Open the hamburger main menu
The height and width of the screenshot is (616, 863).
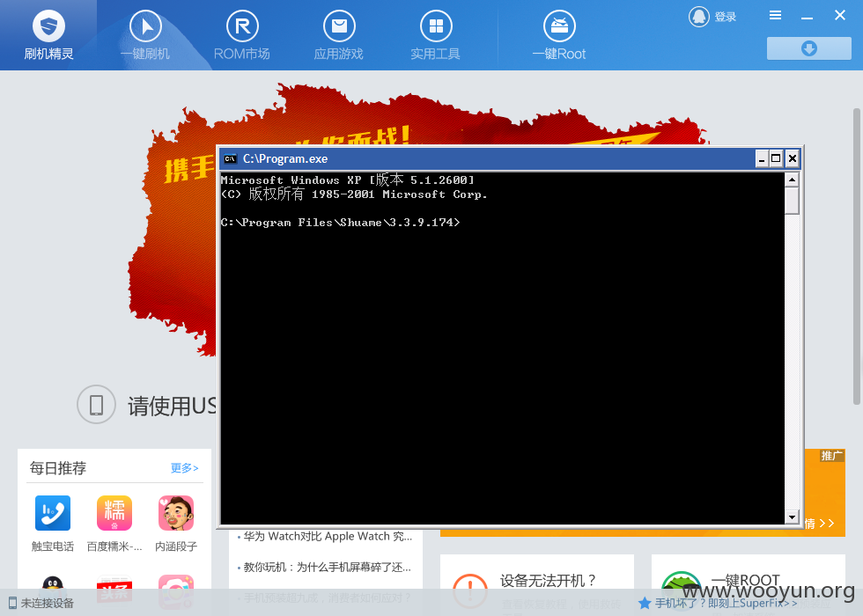pos(775,16)
